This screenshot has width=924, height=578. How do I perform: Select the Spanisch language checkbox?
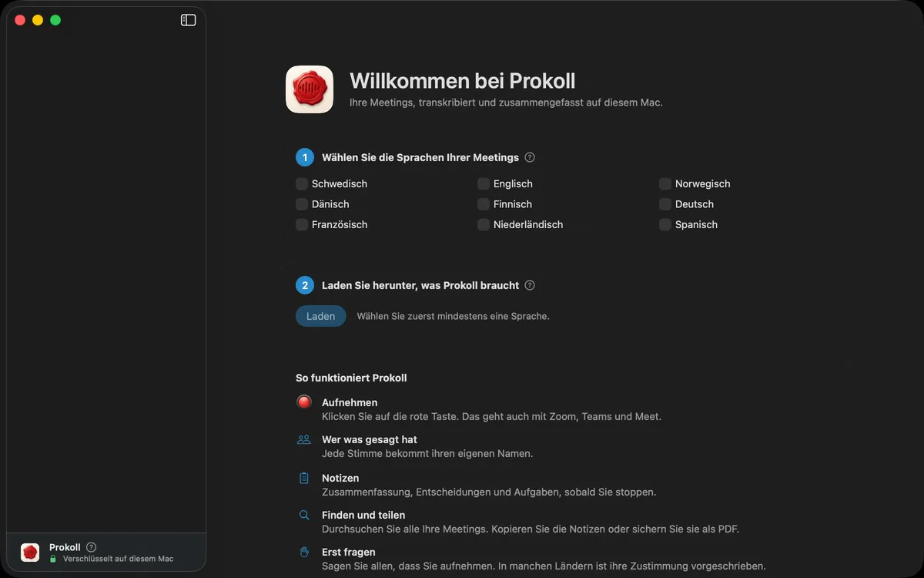[x=665, y=224]
